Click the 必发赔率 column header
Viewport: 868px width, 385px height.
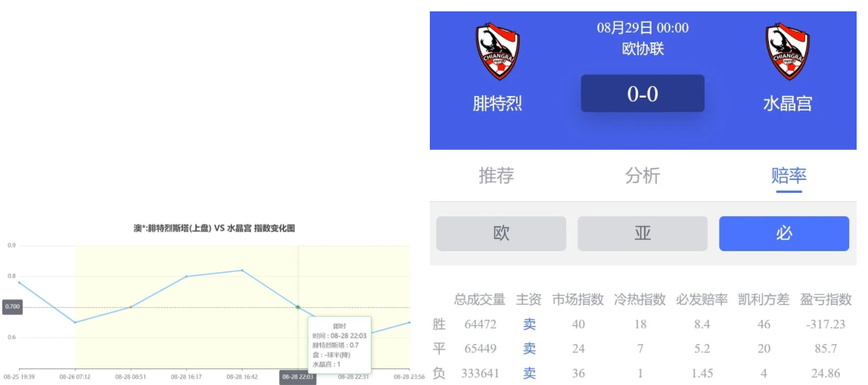point(702,299)
